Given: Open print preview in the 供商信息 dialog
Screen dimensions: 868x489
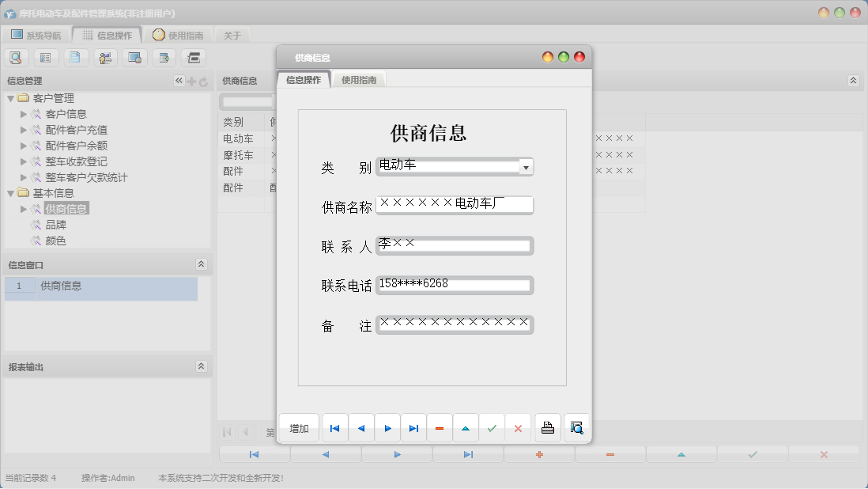Looking at the screenshot, I should [x=577, y=428].
